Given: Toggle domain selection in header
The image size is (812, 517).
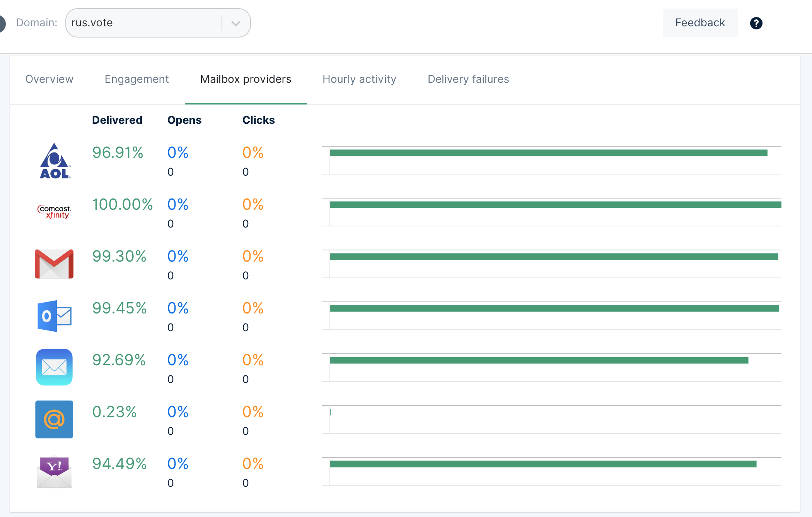Looking at the screenshot, I should (235, 22).
